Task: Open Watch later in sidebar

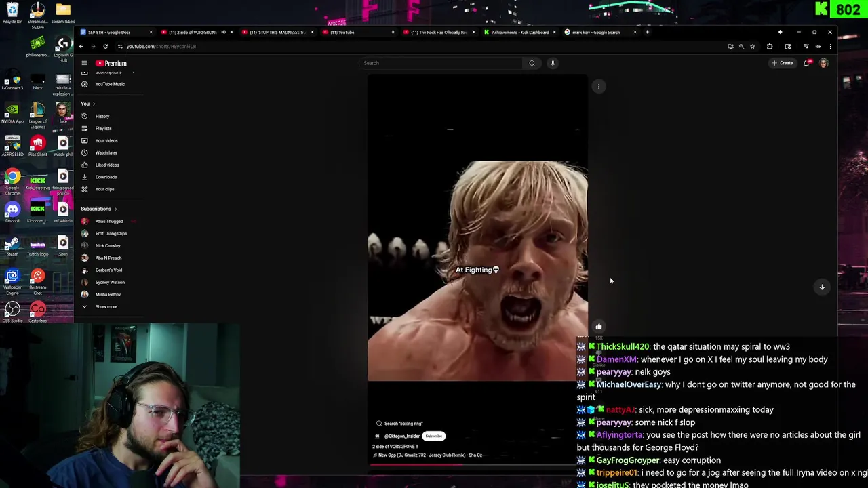Action: pyautogui.click(x=106, y=152)
